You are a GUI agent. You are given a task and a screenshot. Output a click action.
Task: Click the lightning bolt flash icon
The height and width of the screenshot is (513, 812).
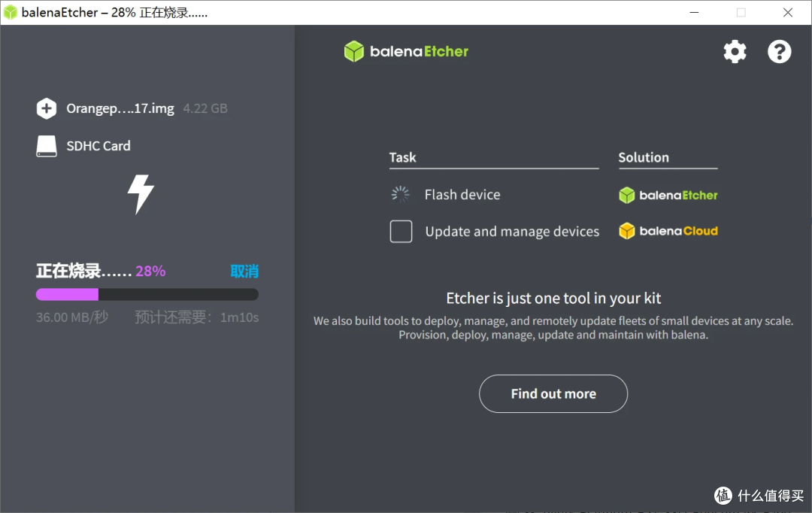click(x=141, y=194)
